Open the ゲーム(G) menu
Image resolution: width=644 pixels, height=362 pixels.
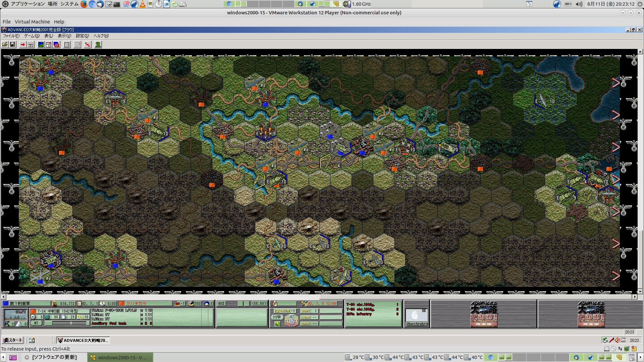(32, 36)
